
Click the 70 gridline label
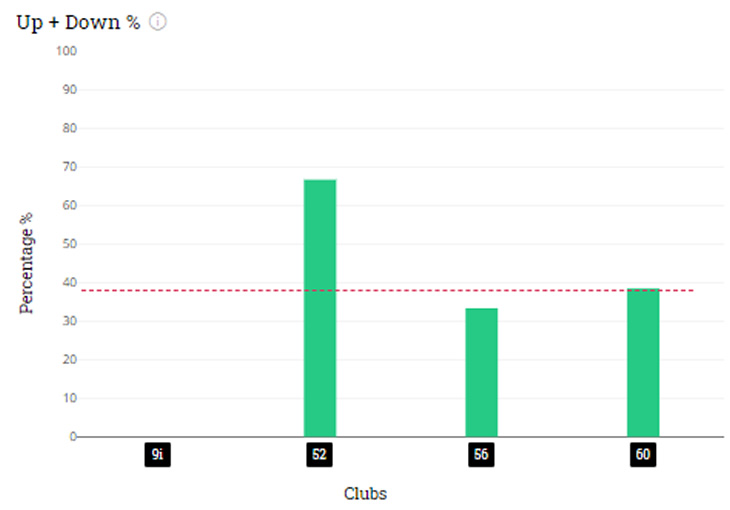(69, 167)
